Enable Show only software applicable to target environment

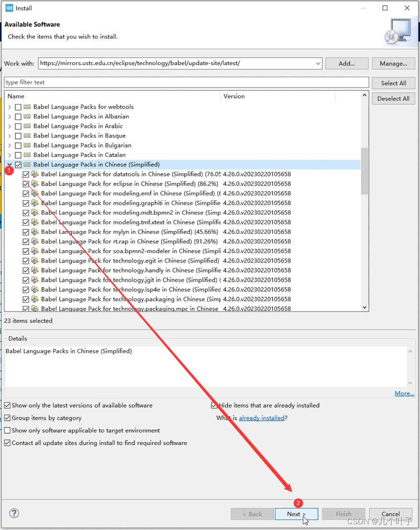click(x=7, y=430)
